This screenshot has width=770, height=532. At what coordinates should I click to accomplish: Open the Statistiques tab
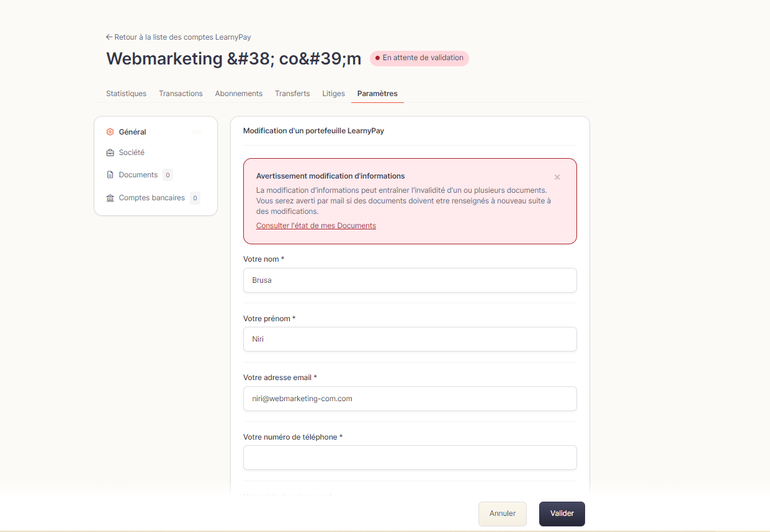(x=126, y=94)
